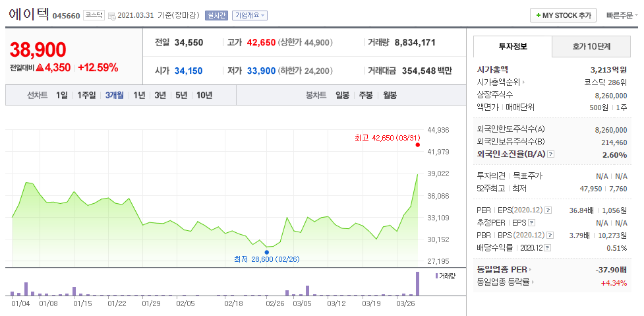The height and width of the screenshot is (316, 644).
Task: Select the 3년 line chart period
Action: (x=160, y=96)
